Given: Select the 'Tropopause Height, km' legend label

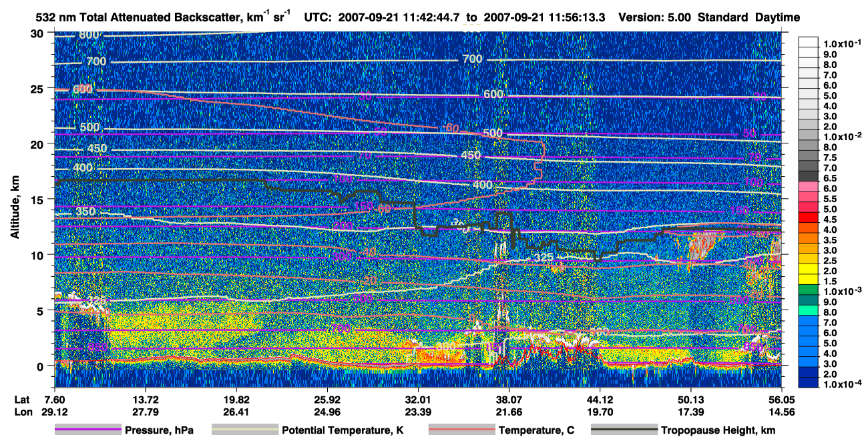Looking at the screenshot, I should click(718, 430).
